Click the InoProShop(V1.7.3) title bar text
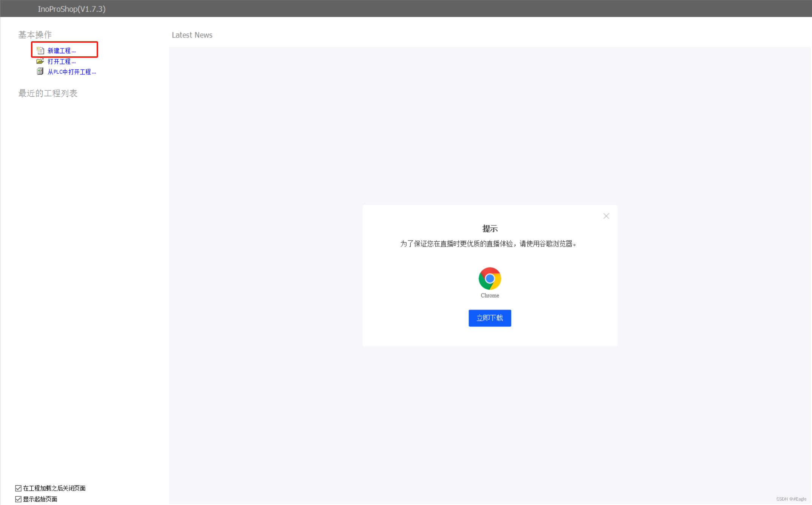 click(72, 9)
